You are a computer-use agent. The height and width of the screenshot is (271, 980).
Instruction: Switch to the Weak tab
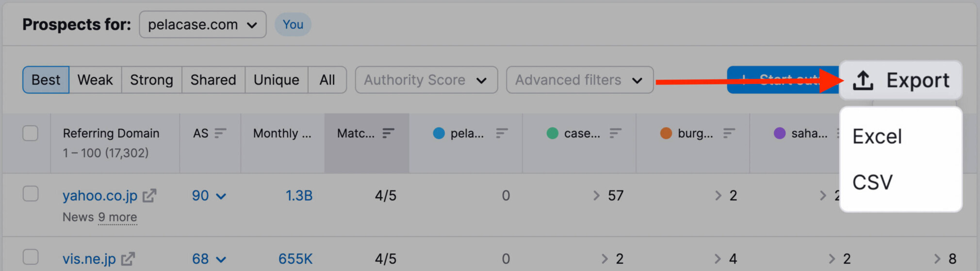coord(95,80)
